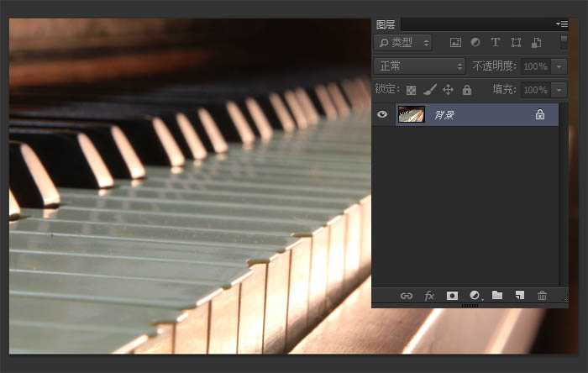This screenshot has width=588, height=373.
Task: Click the pixel layer filter icon
Action: [x=456, y=42]
